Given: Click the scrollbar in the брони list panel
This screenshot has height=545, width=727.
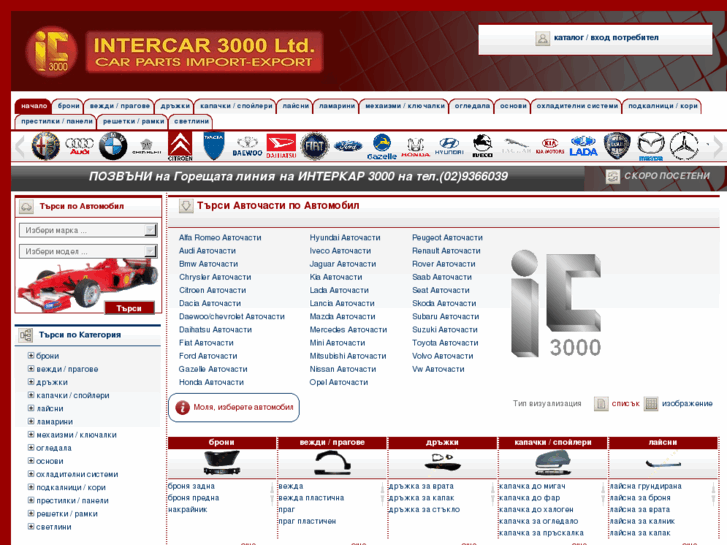Looking at the screenshot, I should 272,494.
